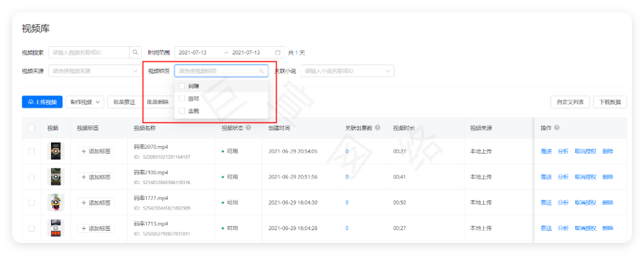
Task: Click the help icon beside 视频状态
Action: tap(248, 127)
